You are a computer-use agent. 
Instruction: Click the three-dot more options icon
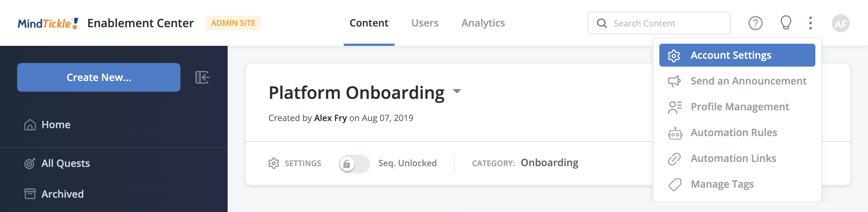pos(810,23)
